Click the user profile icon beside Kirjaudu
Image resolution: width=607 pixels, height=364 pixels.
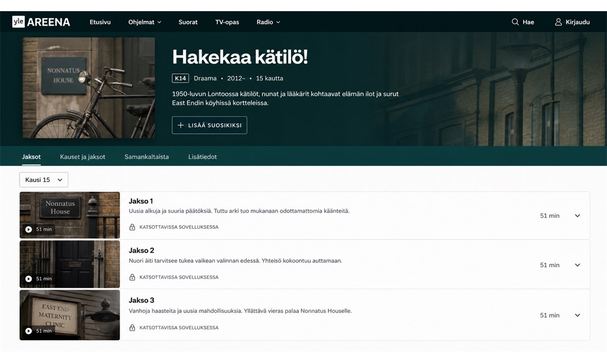558,22
